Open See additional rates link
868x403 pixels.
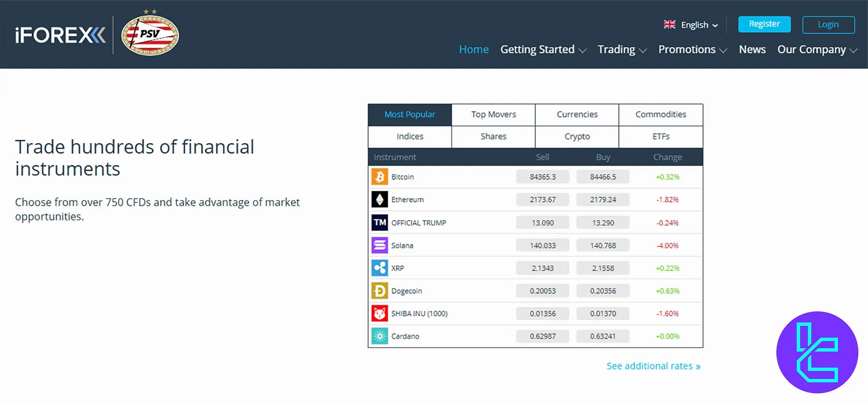653,366
